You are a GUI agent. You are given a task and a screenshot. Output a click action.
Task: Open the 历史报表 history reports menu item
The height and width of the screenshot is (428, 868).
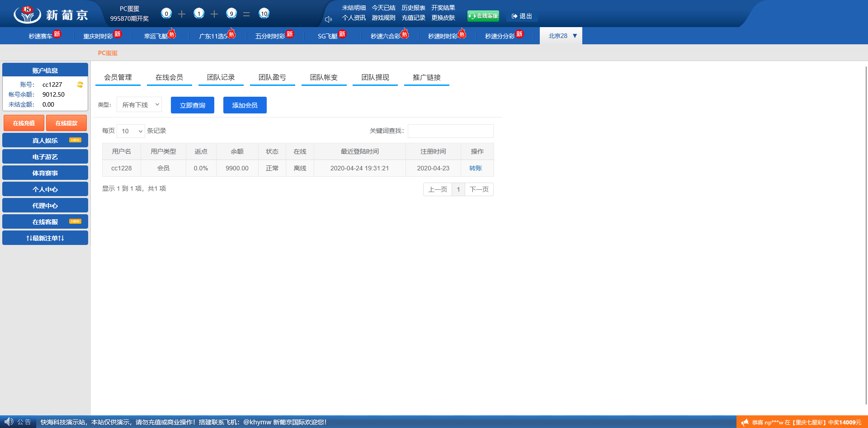click(x=413, y=7)
